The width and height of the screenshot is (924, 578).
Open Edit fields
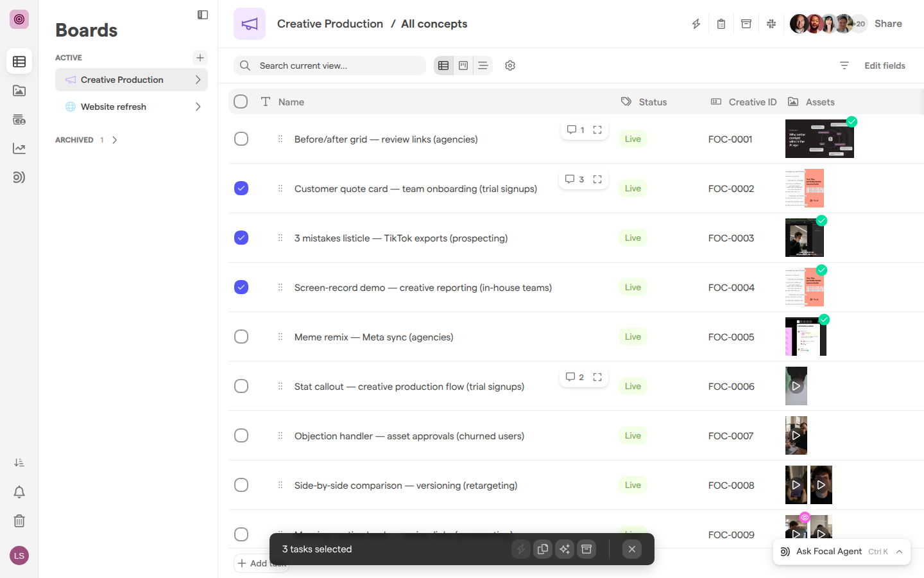(885, 66)
